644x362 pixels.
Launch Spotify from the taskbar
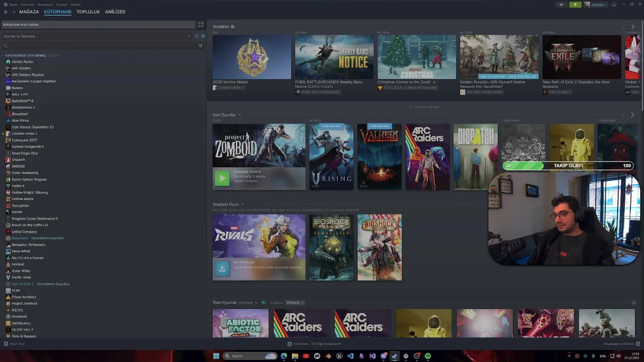point(428,356)
